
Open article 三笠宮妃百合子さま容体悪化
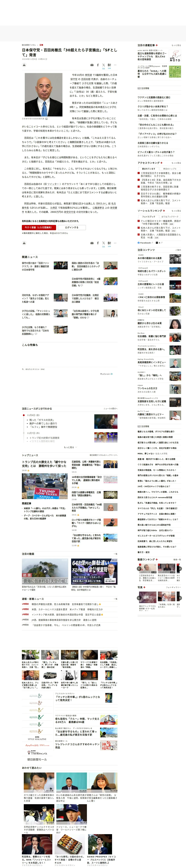pyautogui.click(x=161, y=175)
